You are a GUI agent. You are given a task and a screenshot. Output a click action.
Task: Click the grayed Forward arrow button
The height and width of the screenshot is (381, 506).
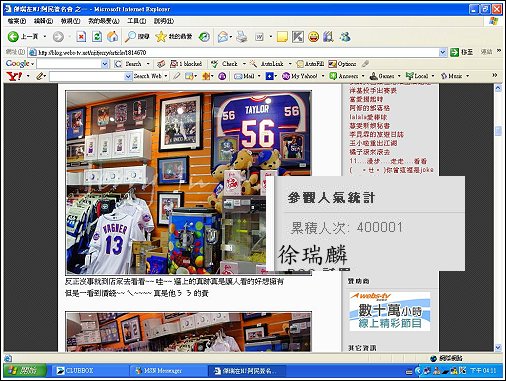coord(58,37)
